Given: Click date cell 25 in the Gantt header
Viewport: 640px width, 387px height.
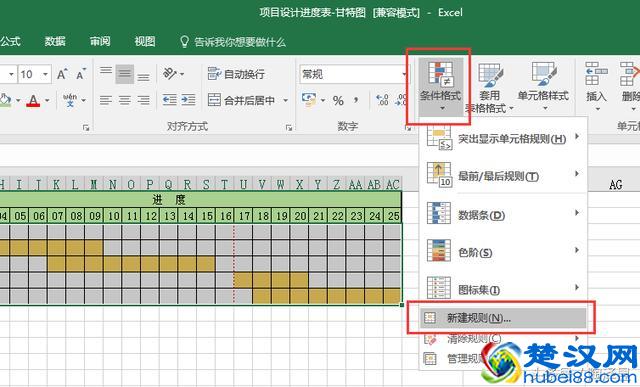Looking at the screenshot, I should [393, 216].
